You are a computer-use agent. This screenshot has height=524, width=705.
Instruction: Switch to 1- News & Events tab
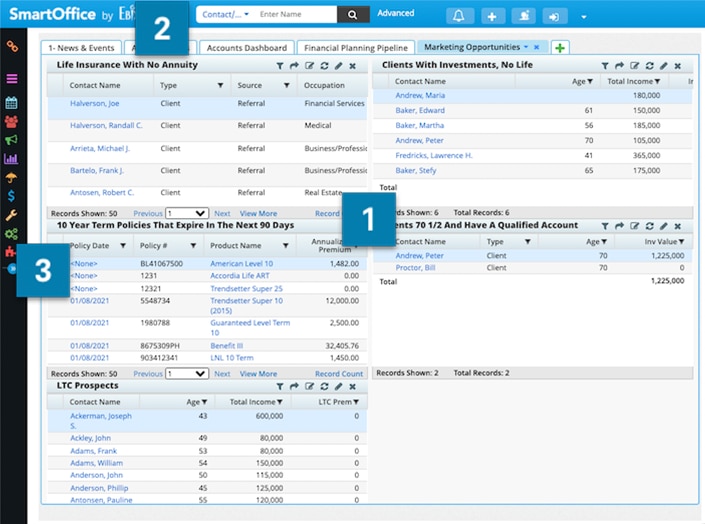(81, 48)
